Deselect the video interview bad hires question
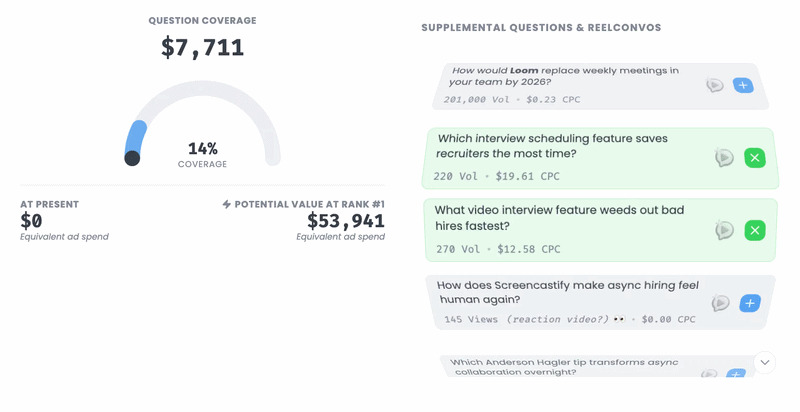Screen dimensions: 800x412 (755, 230)
